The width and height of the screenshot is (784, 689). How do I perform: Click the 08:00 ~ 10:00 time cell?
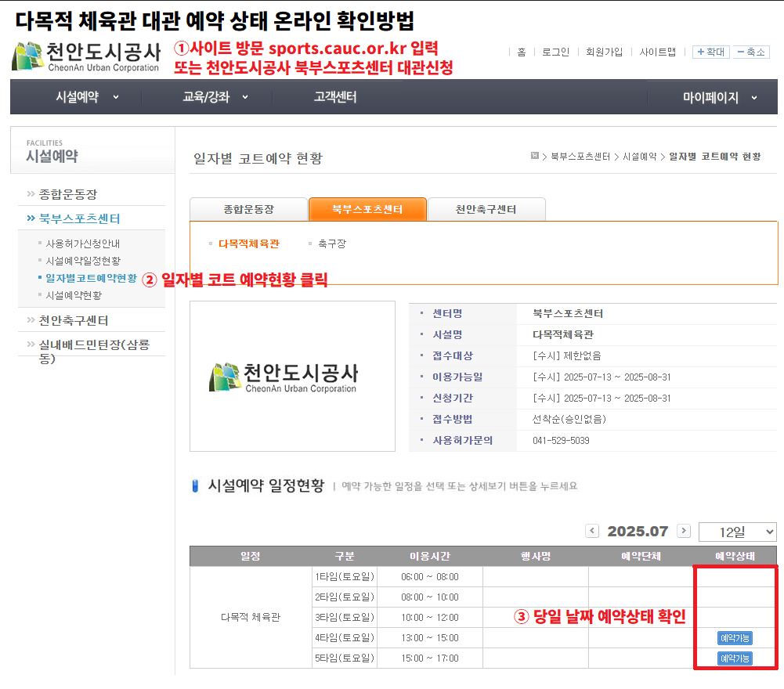(x=429, y=597)
